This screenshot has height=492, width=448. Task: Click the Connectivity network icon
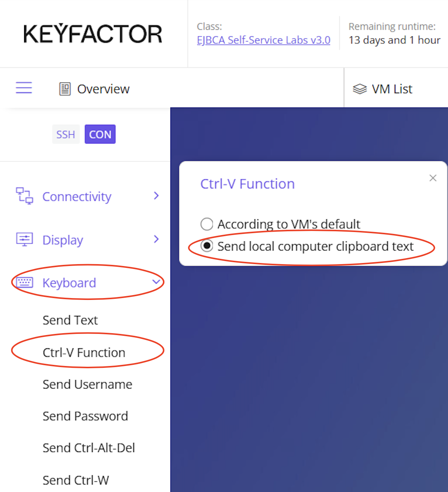(25, 196)
